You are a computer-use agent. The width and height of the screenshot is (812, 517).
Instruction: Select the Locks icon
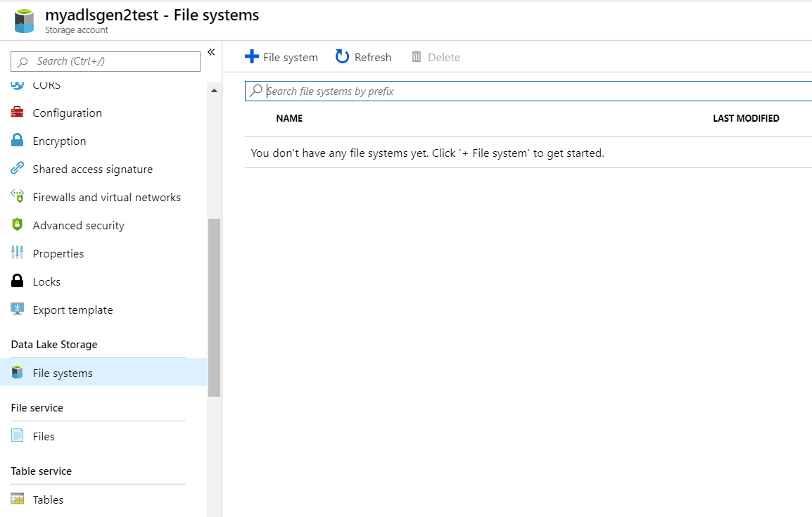pyautogui.click(x=16, y=281)
